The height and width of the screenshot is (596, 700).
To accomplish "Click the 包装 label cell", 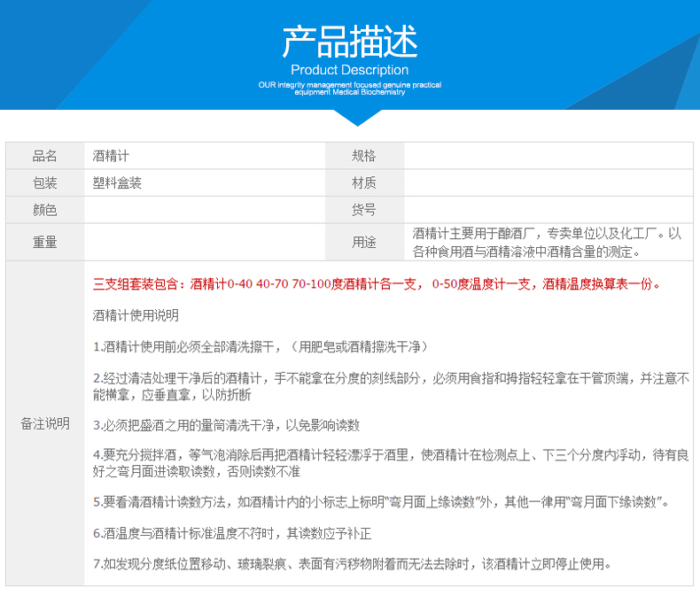I will (45, 183).
